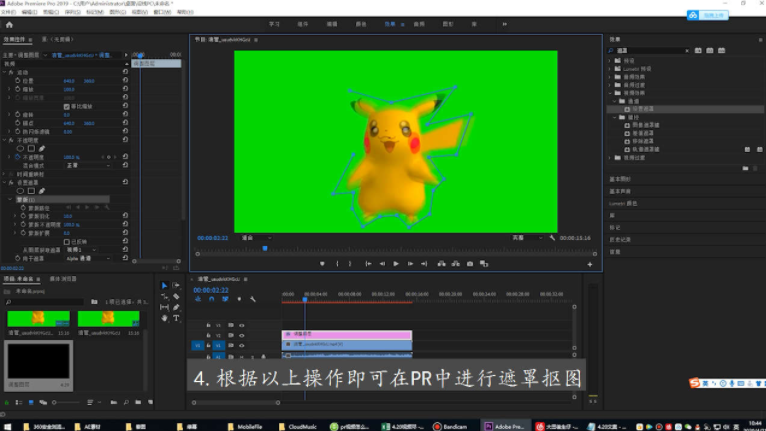Select the Razor tool
Viewport: 766px width, 431px height.
[x=176, y=297]
